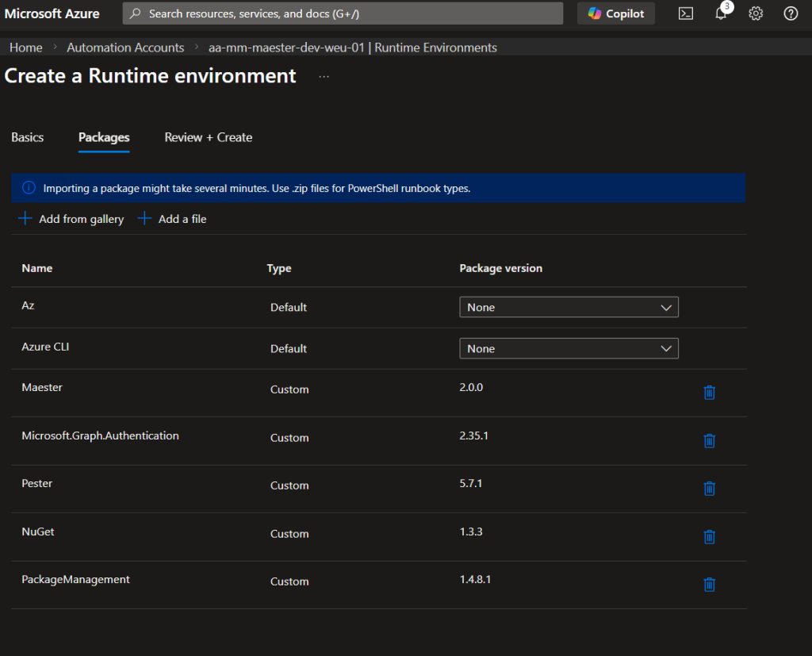Click the Microsoft Azure logo text
812x656 pixels.
(x=52, y=13)
